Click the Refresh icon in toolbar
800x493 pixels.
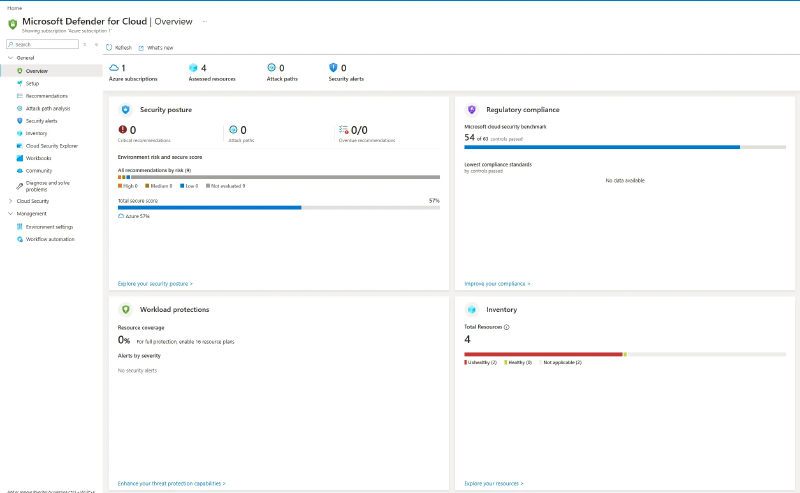tap(109, 47)
